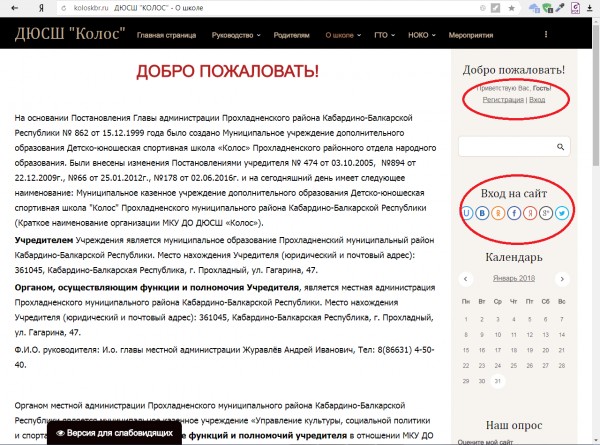Open the blue cloud extension icon

click(x=534, y=8)
